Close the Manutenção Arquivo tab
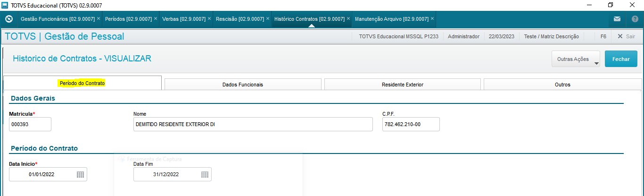Screen dimensions: 644x196 [x=432, y=19]
